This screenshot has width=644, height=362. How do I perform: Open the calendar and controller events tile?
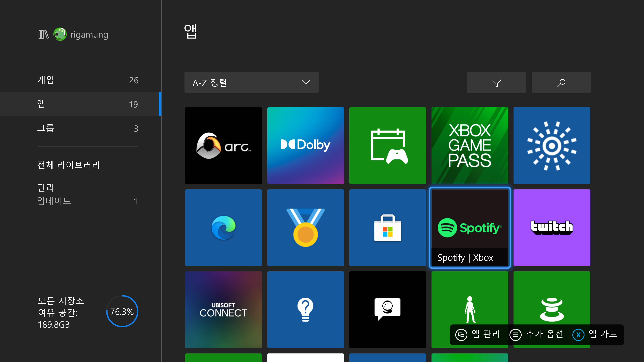tap(388, 146)
